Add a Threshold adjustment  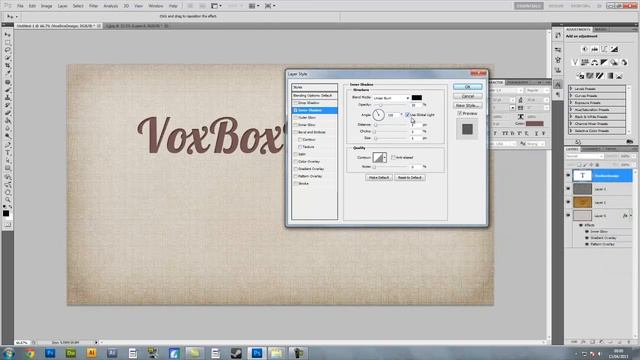600,76
